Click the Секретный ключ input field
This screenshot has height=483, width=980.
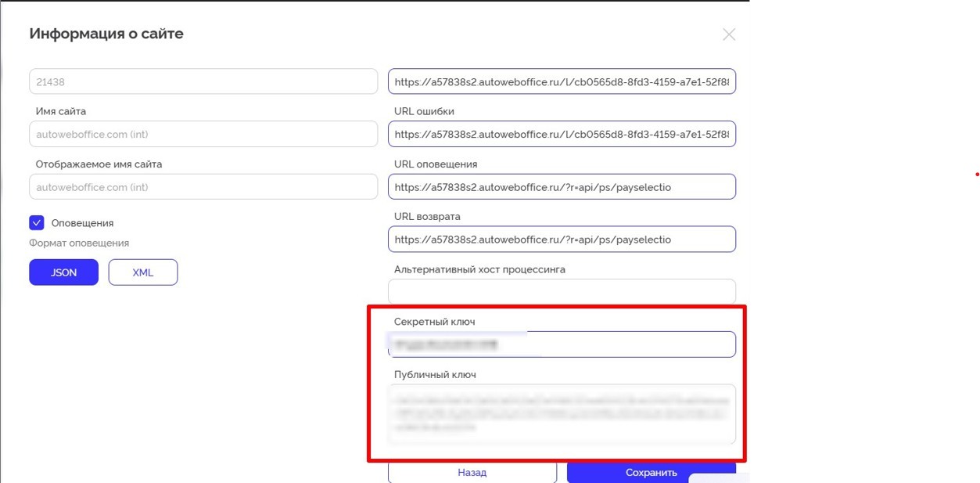562,344
